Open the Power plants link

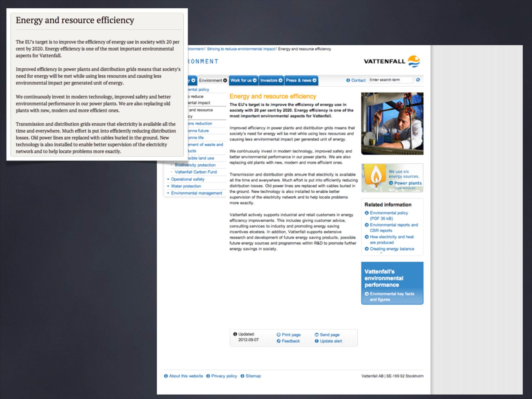click(408, 183)
